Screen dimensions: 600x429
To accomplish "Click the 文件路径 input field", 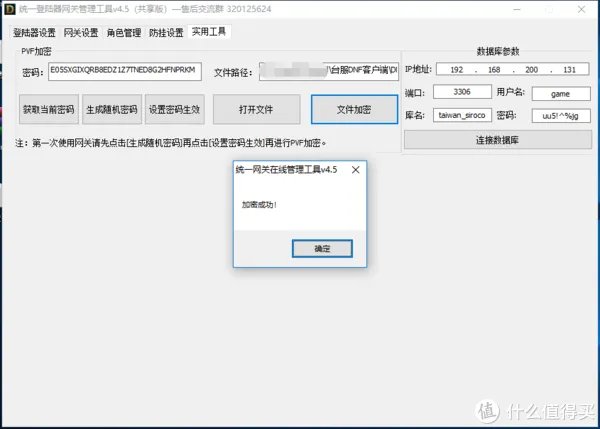I will [329, 71].
